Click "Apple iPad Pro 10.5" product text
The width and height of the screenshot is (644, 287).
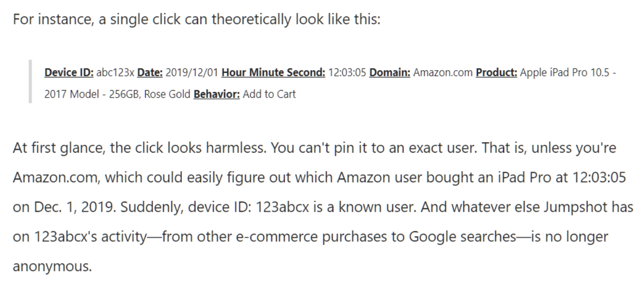coord(561,73)
